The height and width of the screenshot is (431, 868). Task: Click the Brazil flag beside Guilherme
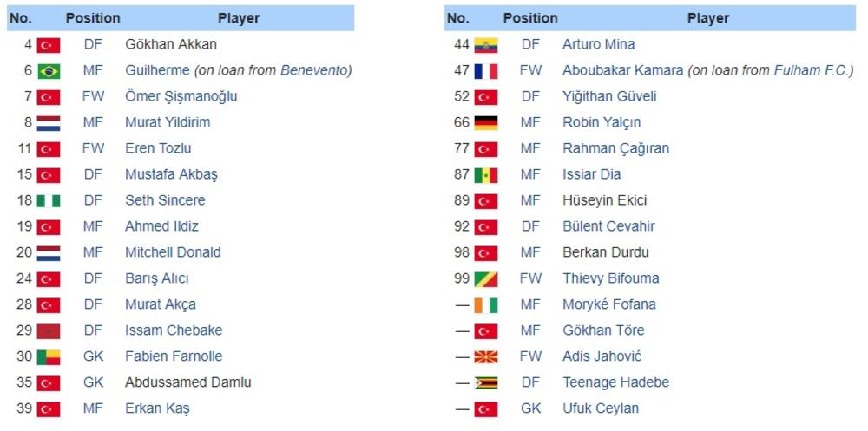[49, 71]
